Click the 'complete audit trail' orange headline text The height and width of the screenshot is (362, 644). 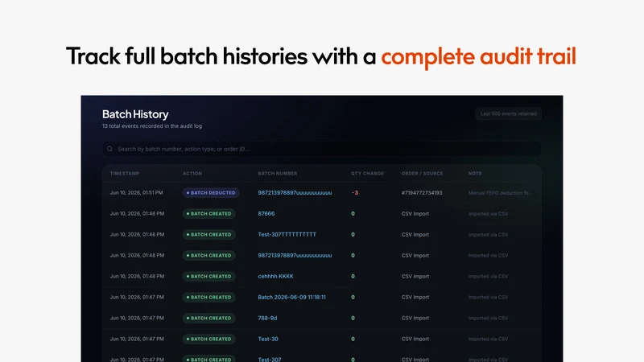(478, 56)
